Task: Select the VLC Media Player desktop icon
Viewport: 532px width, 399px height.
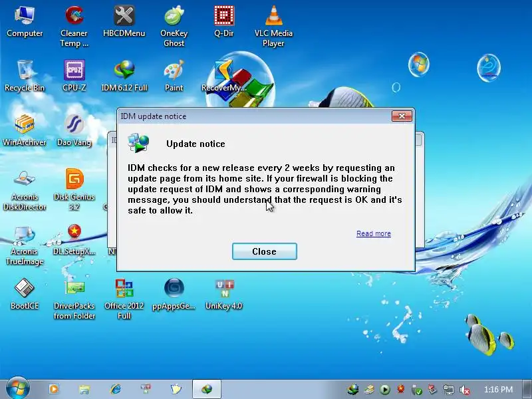Action: 273,27
